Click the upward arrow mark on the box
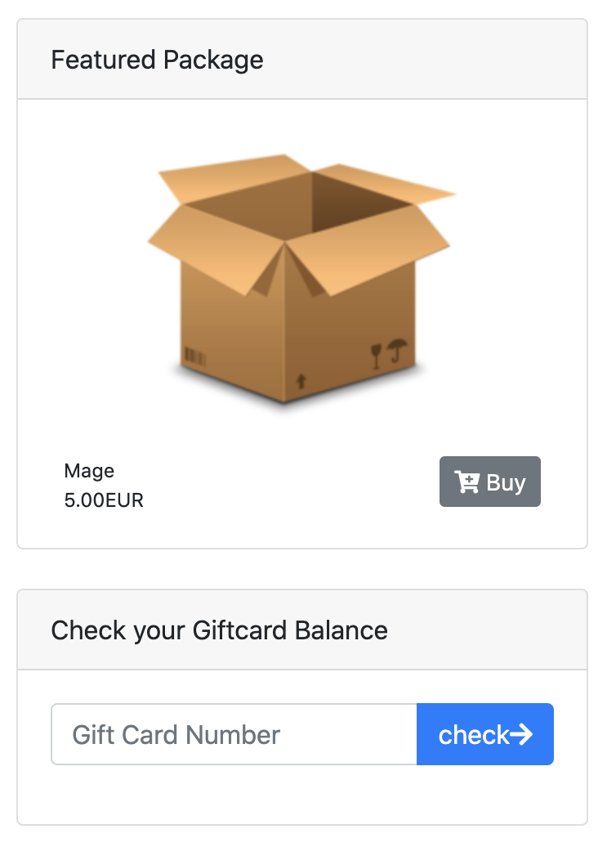Image resolution: width=616 pixels, height=847 pixels. pyautogui.click(x=301, y=381)
